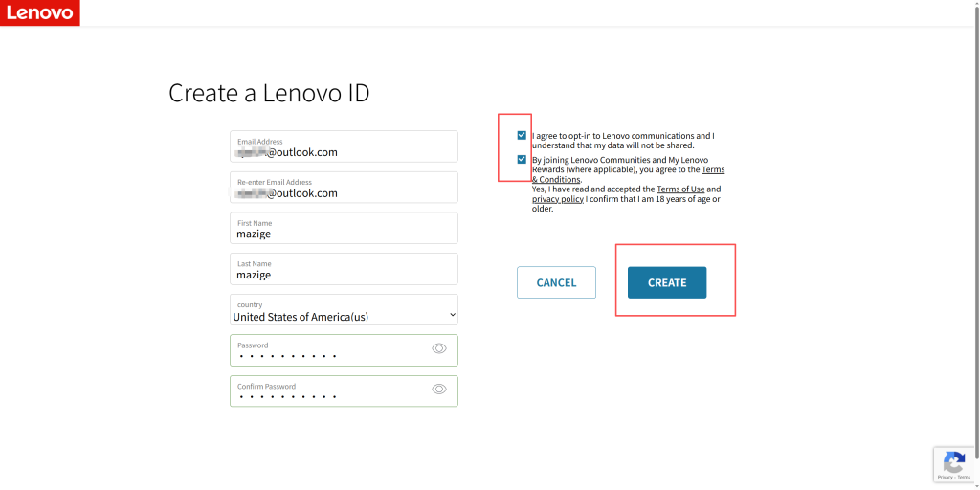The image size is (980, 490).
Task: Show password using the Password eye icon
Action: click(439, 348)
